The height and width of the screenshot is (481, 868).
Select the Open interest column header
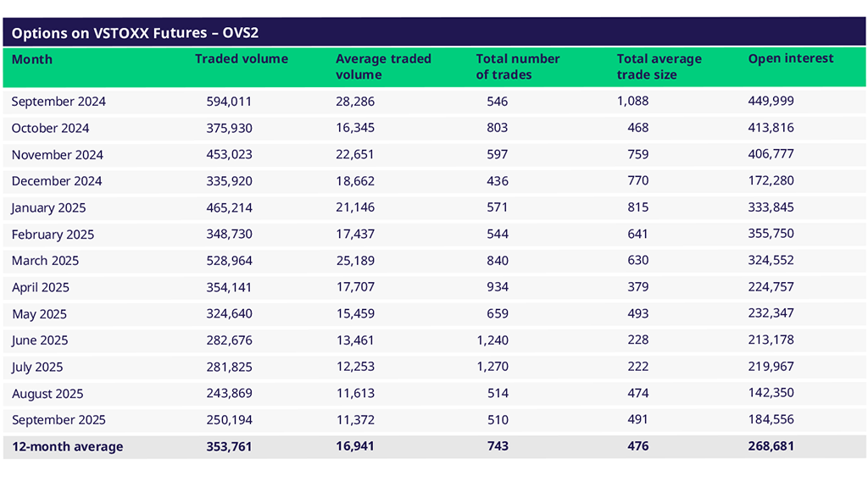tap(791, 59)
